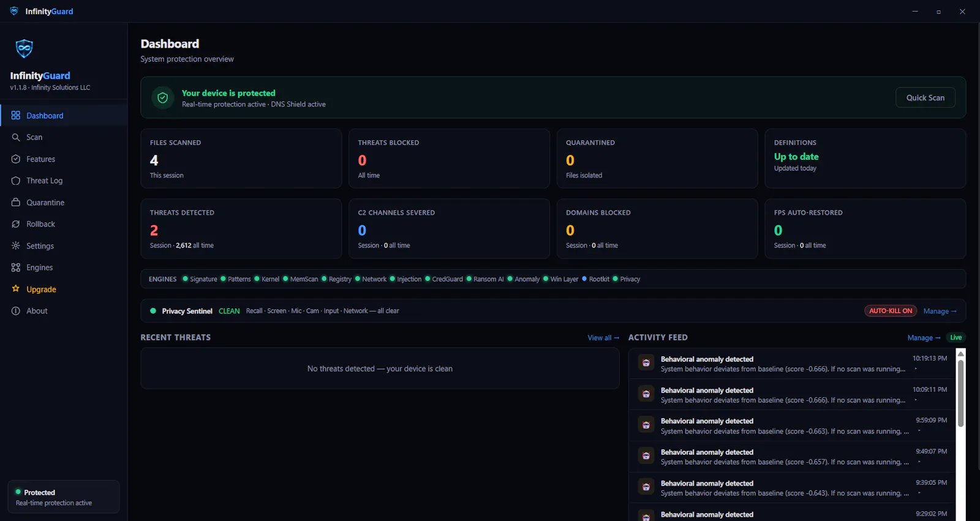
Task: Click the Engines modules icon in sidebar
Action: coord(16,268)
